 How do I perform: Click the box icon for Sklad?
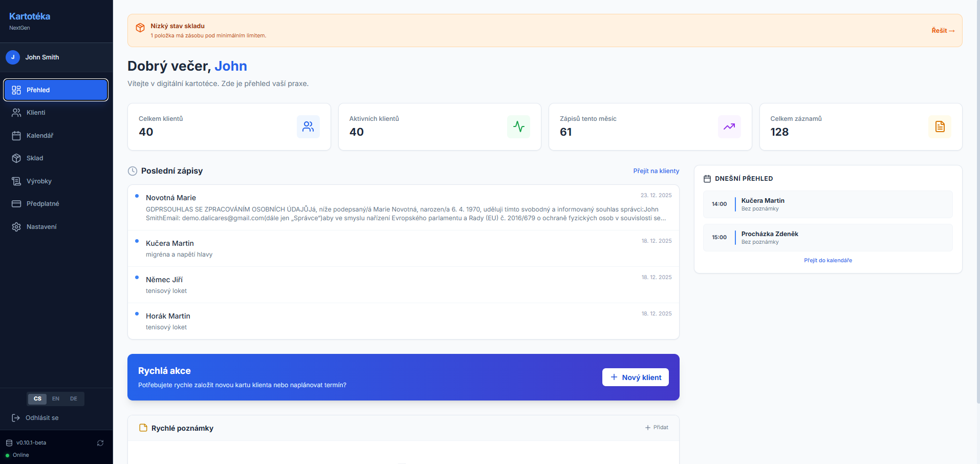[16, 158]
